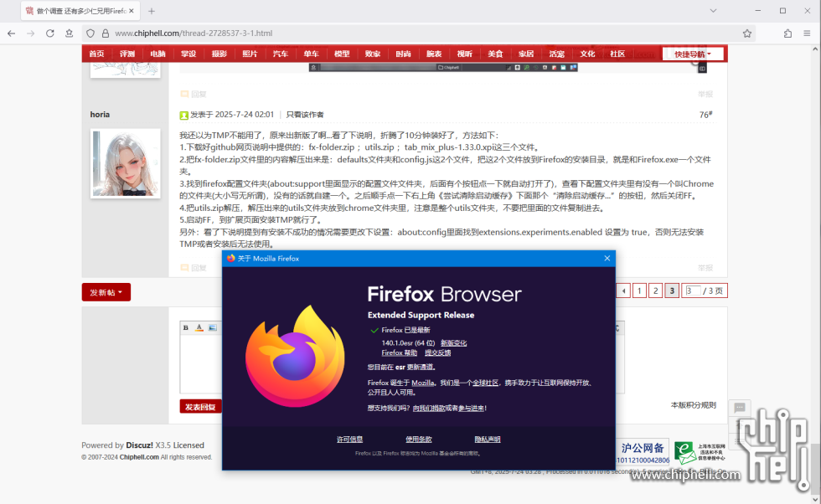Expand the 发新帖 dropdown button
Viewport: 821px width, 504px height.
(x=106, y=292)
